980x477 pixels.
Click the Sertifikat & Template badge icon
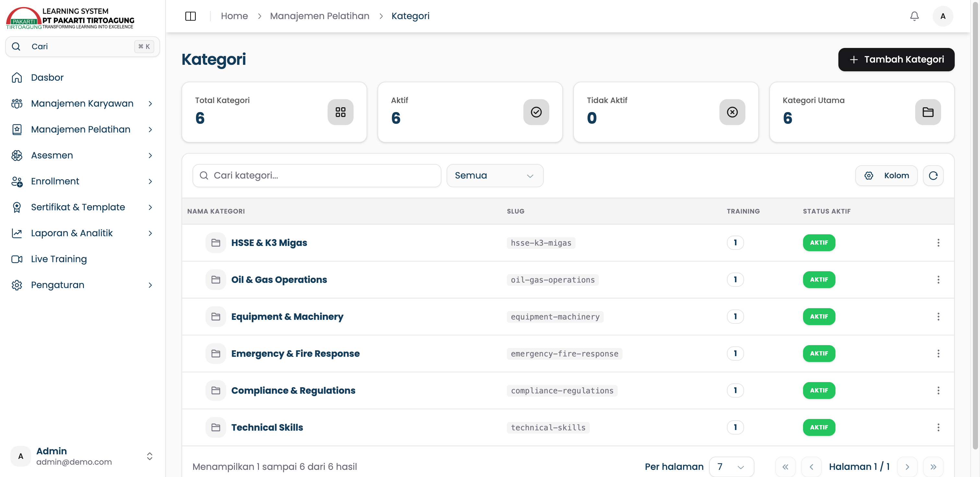coord(17,207)
